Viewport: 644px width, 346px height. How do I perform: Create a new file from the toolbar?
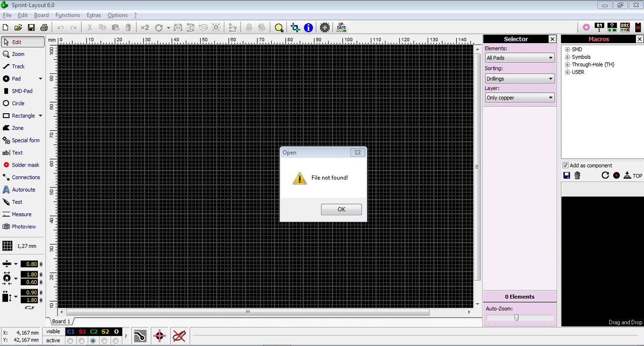coord(6,28)
